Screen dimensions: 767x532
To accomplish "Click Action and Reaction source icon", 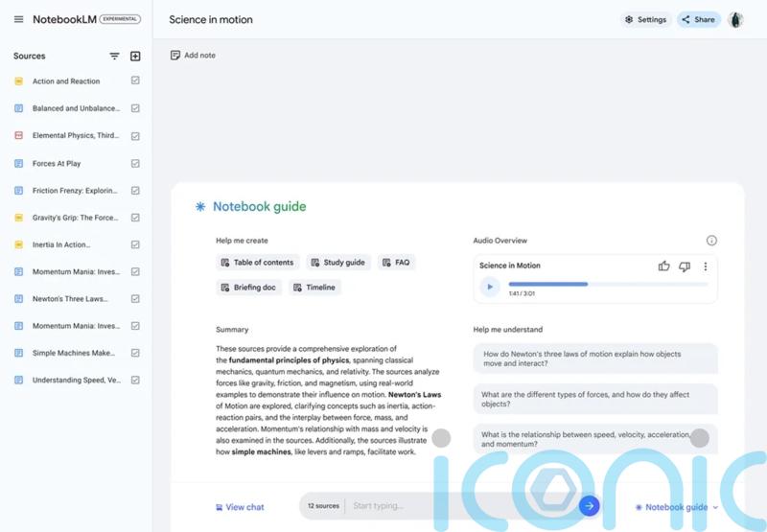I will (18, 81).
